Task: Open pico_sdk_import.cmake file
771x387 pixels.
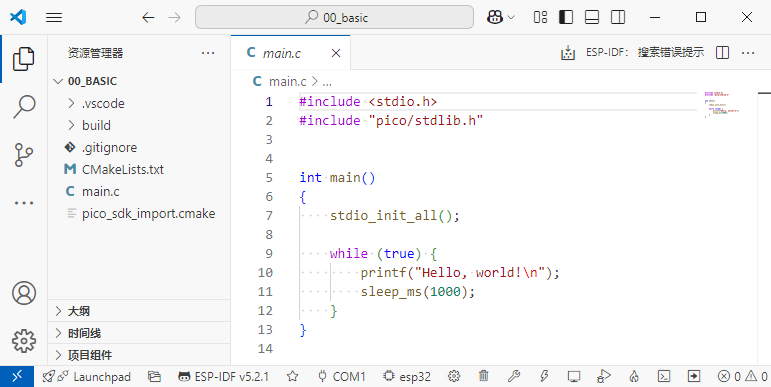Action: 139,214
